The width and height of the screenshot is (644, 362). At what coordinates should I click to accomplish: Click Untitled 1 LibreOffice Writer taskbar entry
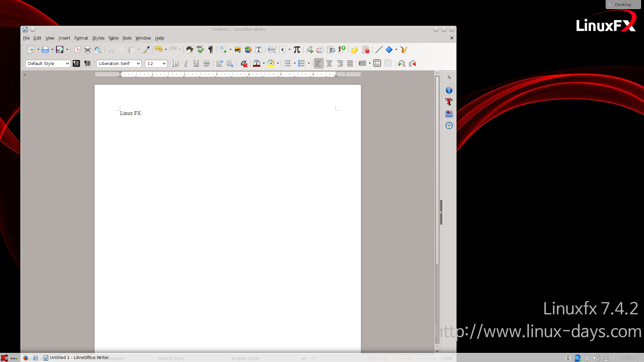coord(76,358)
